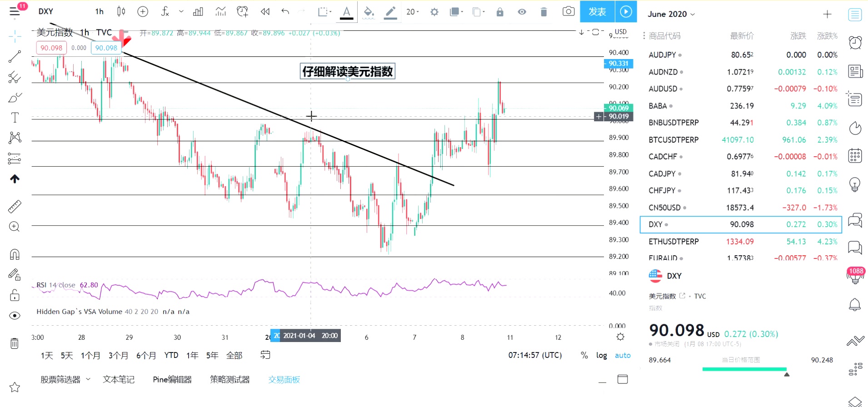Switch to the 策略测试器 tab
This screenshot has height=407, width=868.
pyautogui.click(x=229, y=379)
